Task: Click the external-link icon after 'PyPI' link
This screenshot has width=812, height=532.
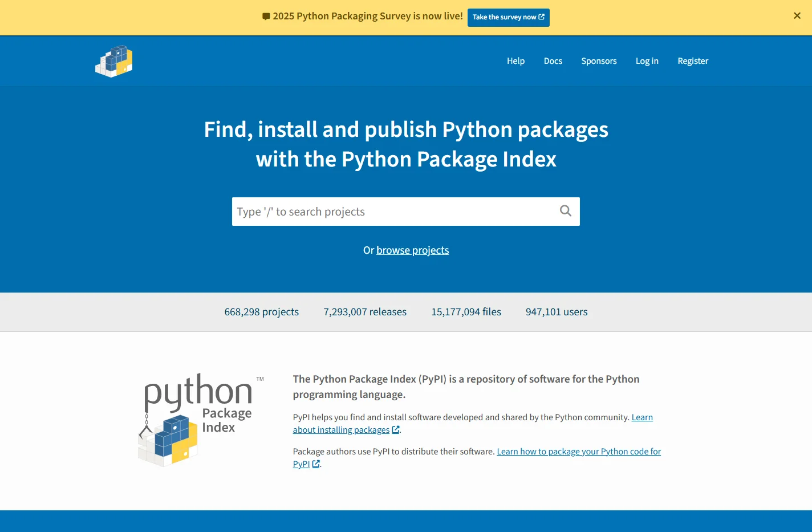Action: click(x=316, y=464)
